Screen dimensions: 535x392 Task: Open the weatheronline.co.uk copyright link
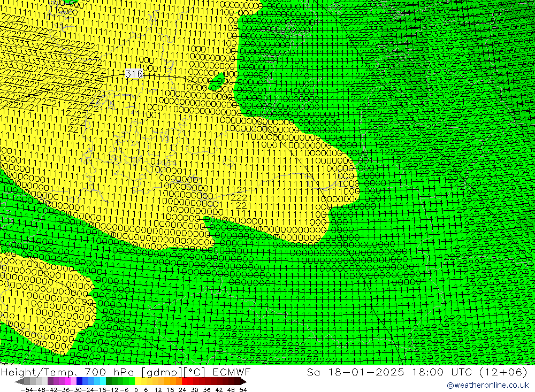click(x=487, y=385)
